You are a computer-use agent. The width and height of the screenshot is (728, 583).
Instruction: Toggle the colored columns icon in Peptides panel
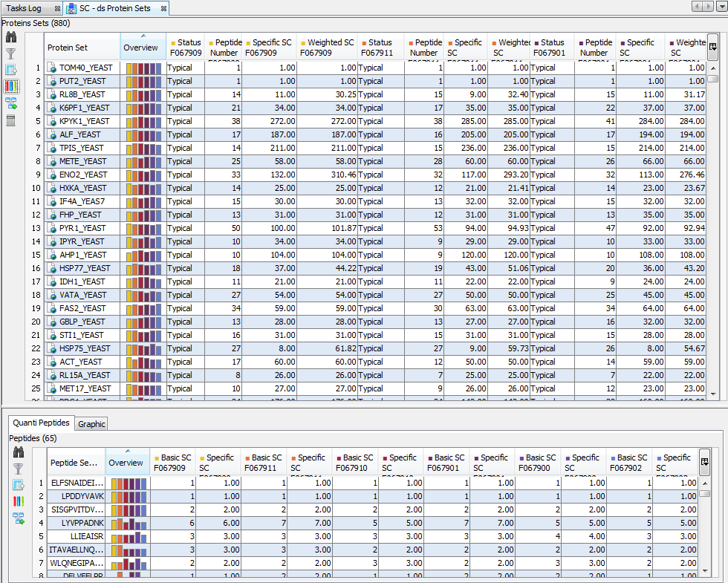19,501
